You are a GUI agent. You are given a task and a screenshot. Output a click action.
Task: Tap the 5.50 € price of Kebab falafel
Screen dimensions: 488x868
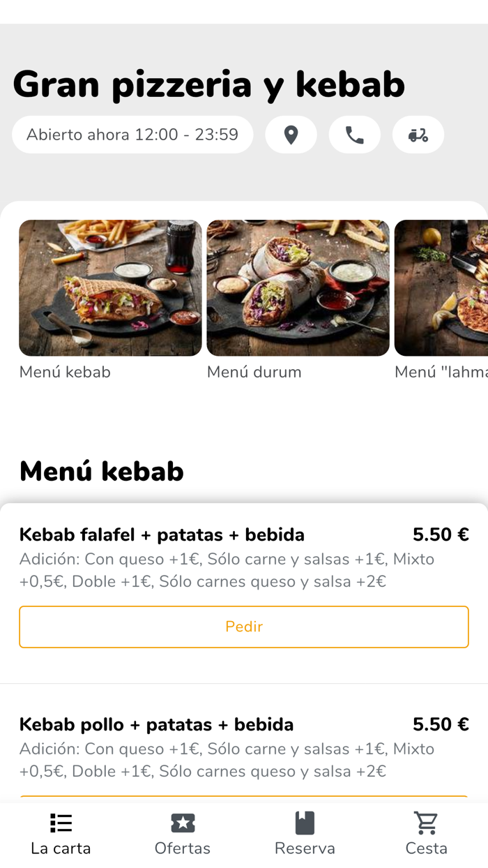pyautogui.click(x=440, y=534)
